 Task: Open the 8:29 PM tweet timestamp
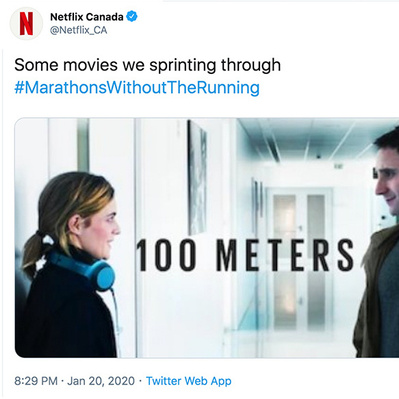[x=36, y=381]
